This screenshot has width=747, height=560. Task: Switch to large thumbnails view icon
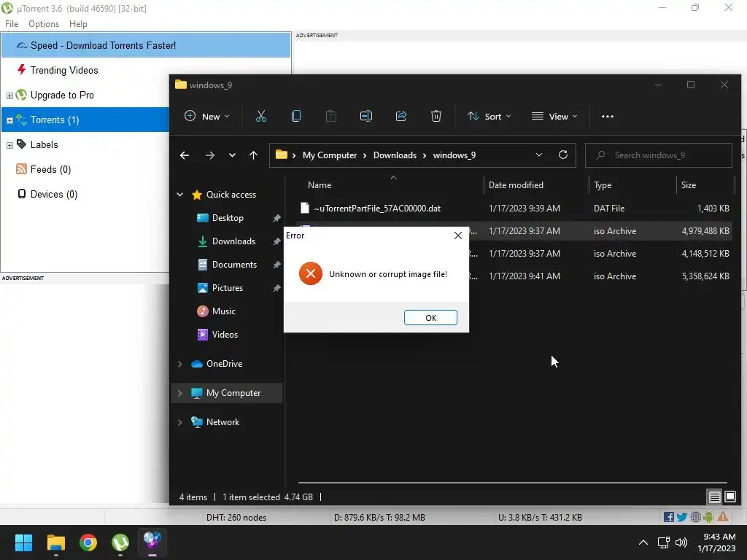729,497
